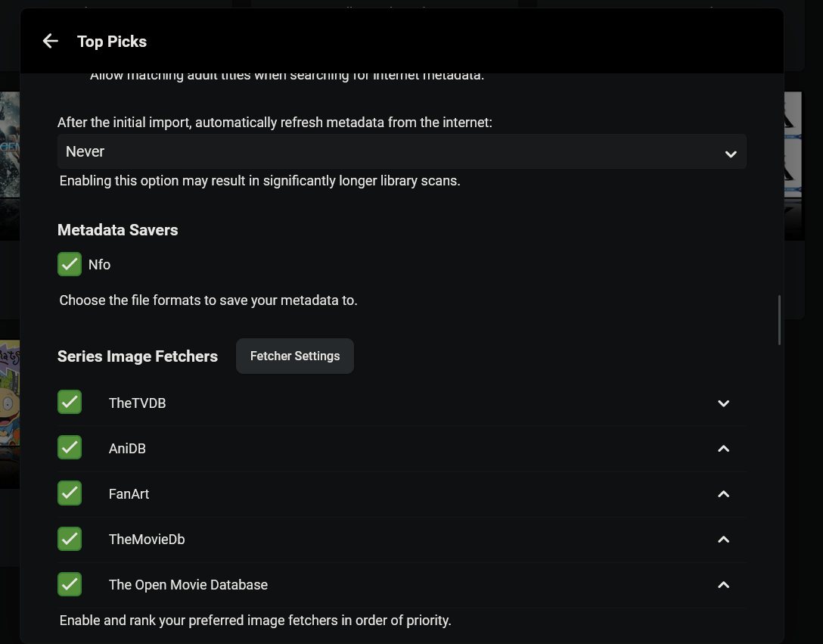The height and width of the screenshot is (644, 823).
Task: Click the dialog's vertical scrollbar thumb
Action: pyautogui.click(x=779, y=319)
